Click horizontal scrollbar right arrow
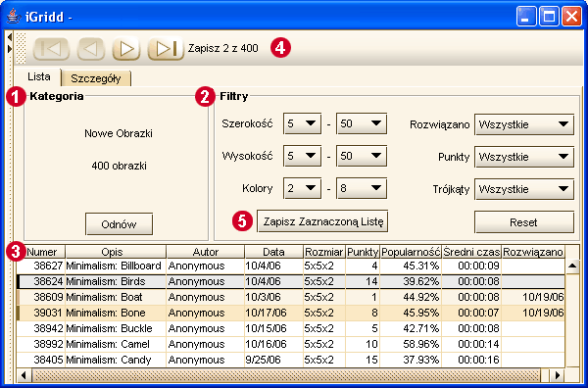The height and width of the screenshot is (388, 588). [x=558, y=375]
